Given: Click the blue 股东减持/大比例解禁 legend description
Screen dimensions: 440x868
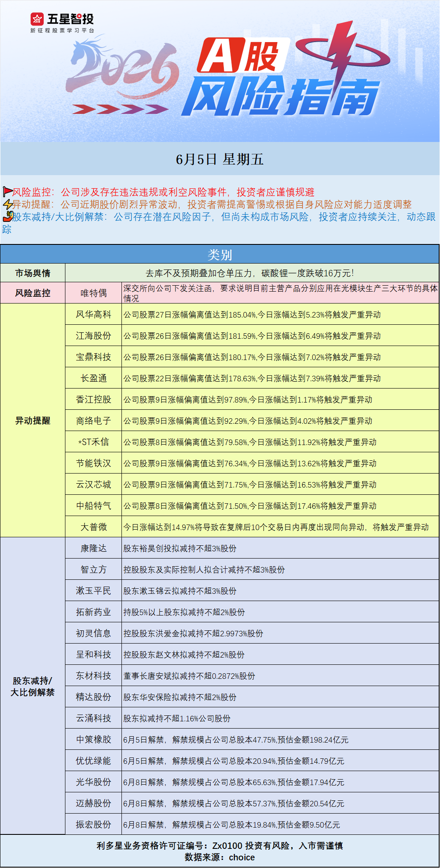Looking at the screenshot, I should 220,223.
